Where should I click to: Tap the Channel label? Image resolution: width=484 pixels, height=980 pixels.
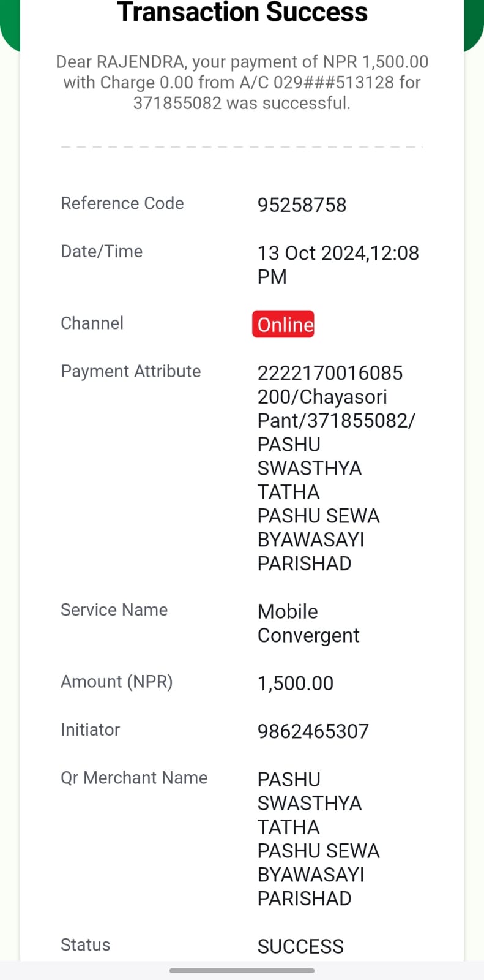coord(92,323)
